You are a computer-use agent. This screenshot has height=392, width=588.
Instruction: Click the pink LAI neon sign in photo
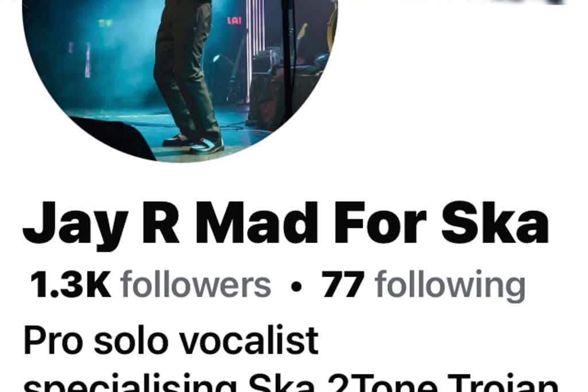(234, 21)
